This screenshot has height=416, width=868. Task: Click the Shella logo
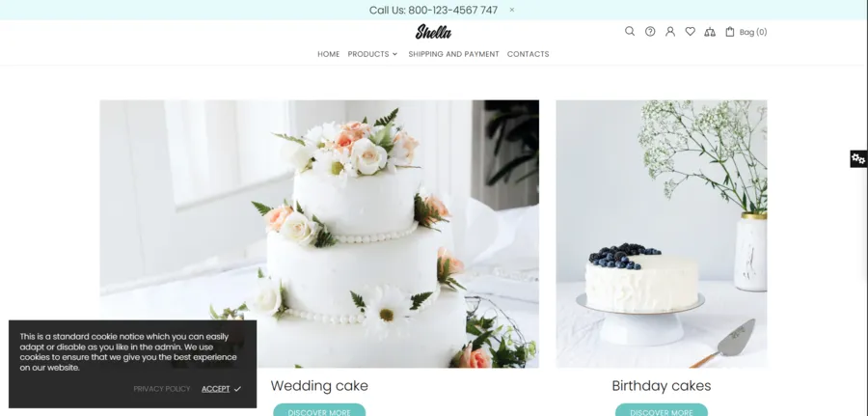[433, 32]
